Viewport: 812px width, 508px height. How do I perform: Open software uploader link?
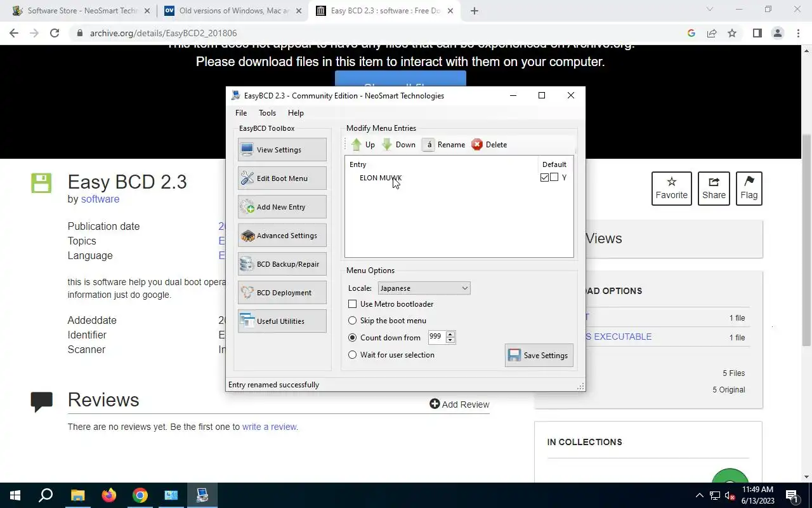100,199
